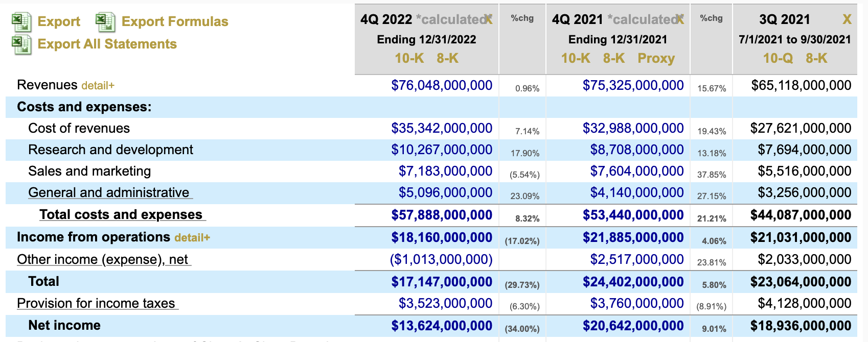Open the 8-K filing for 3Q 2021
This screenshot has width=868, height=342.
tap(816, 58)
